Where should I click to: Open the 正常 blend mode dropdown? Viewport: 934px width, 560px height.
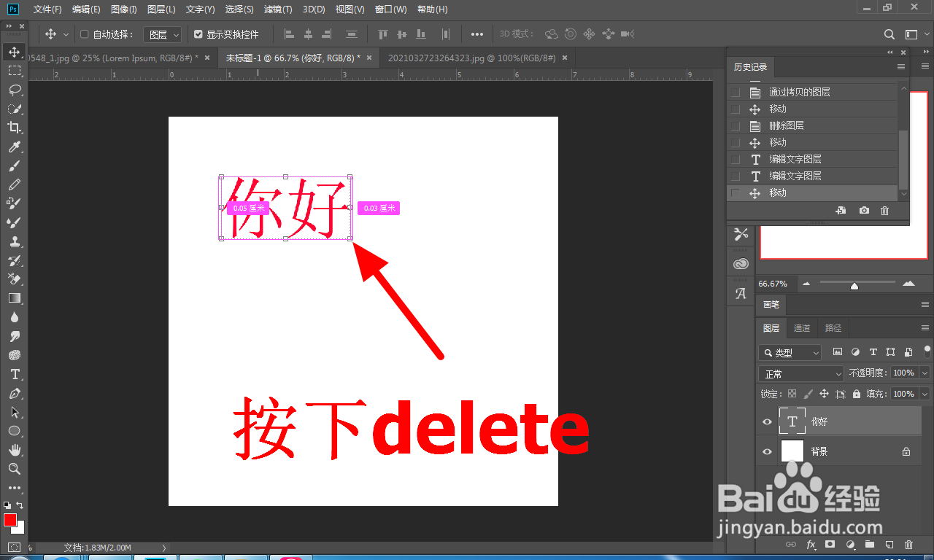click(801, 373)
